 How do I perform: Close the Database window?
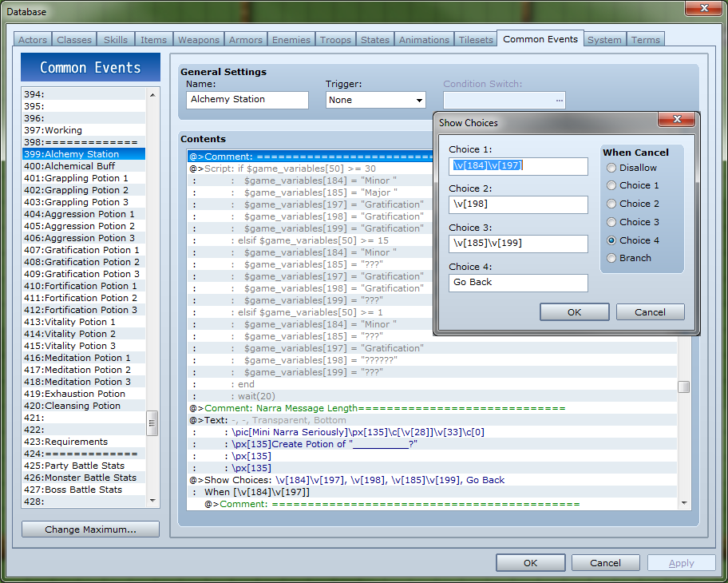704,8
